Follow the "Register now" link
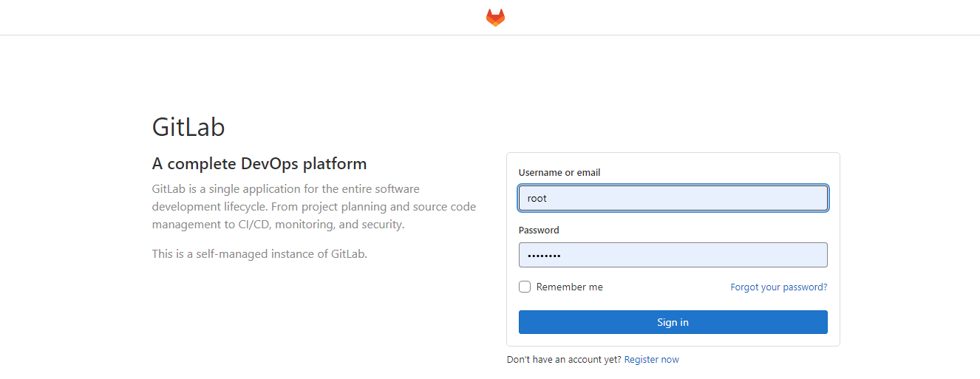 (651, 360)
